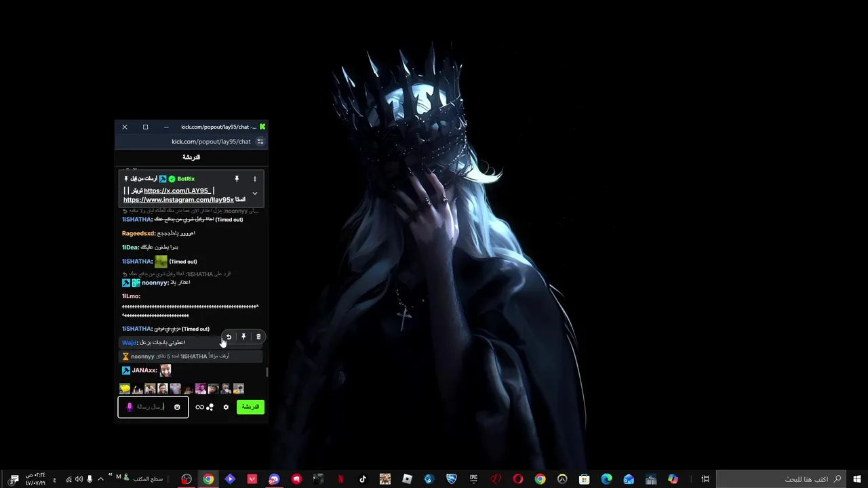Viewport: 868px width, 488px height.
Task: Click username Rageedsxd in chat
Action: coord(138,233)
